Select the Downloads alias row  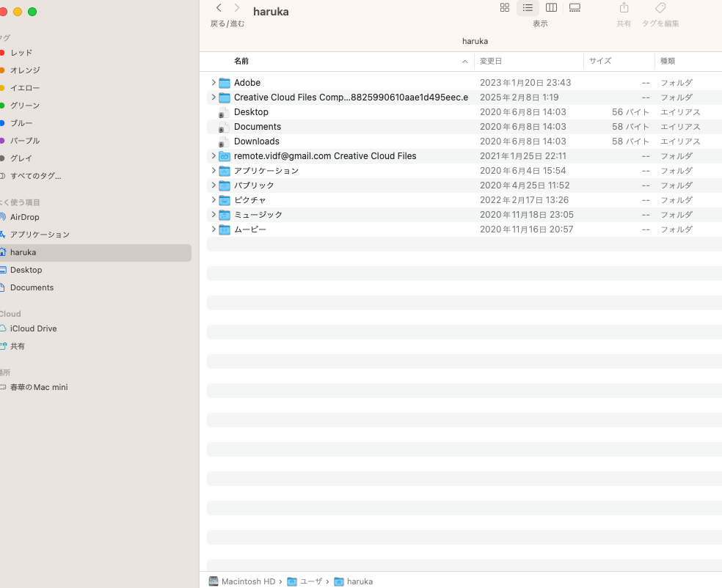coord(256,142)
